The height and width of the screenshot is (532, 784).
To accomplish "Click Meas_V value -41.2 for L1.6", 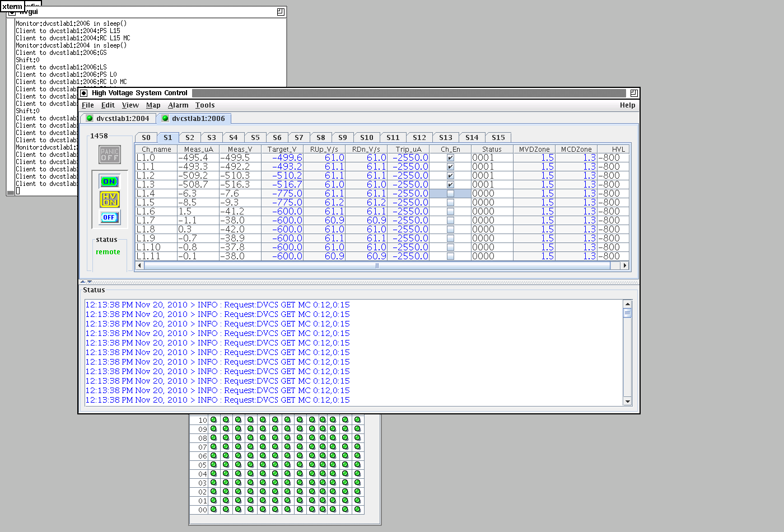I will tap(240, 212).
